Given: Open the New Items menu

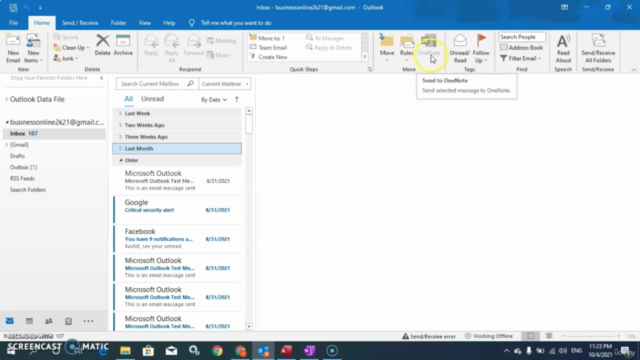Looking at the screenshot, I should pyautogui.click(x=33, y=49).
